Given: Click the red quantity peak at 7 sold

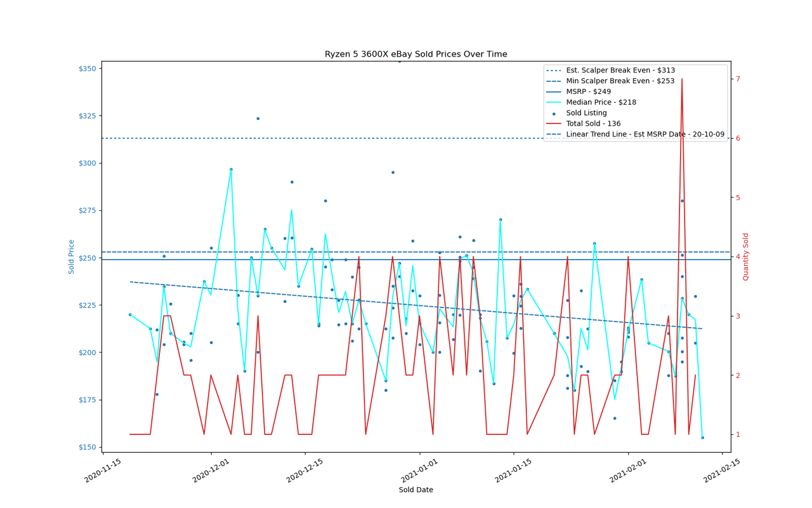Looking at the screenshot, I should point(682,79).
